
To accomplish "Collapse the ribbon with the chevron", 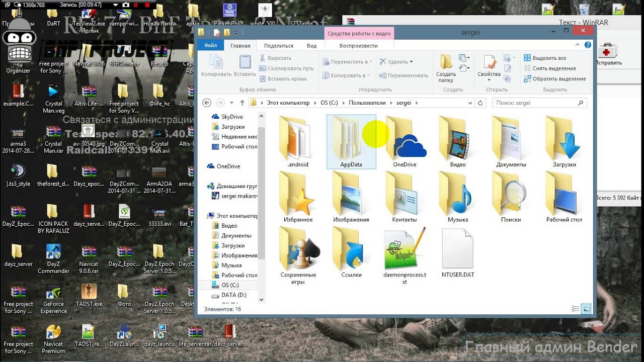I will 578,45.
